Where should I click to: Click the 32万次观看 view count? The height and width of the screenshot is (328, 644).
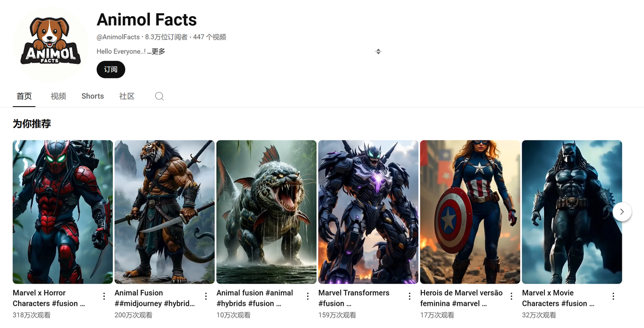click(x=539, y=315)
